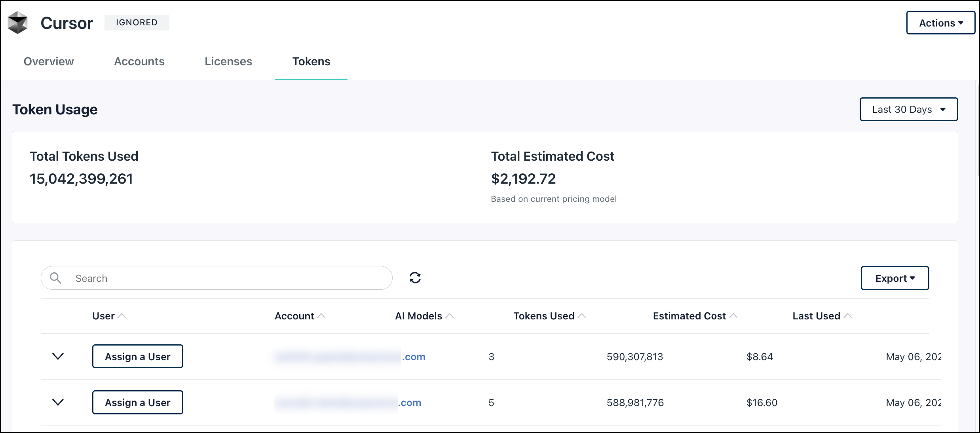Click the Token Usage heading

pos(55,109)
